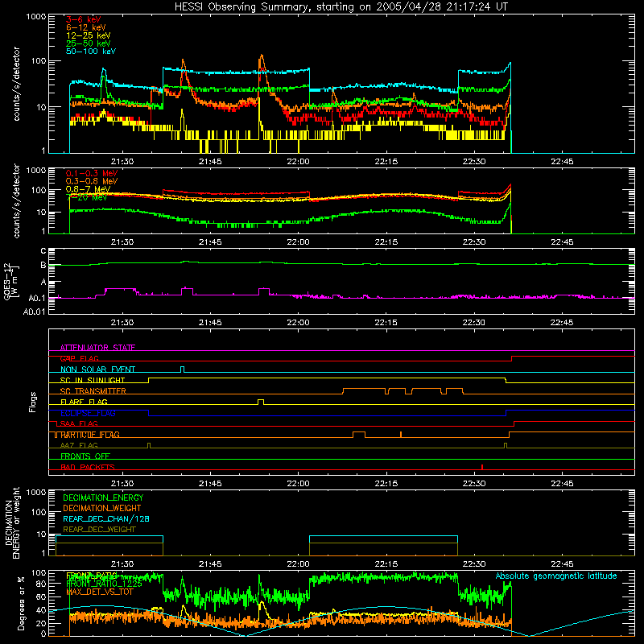Click the GOES-12 axis label

pos(10,281)
